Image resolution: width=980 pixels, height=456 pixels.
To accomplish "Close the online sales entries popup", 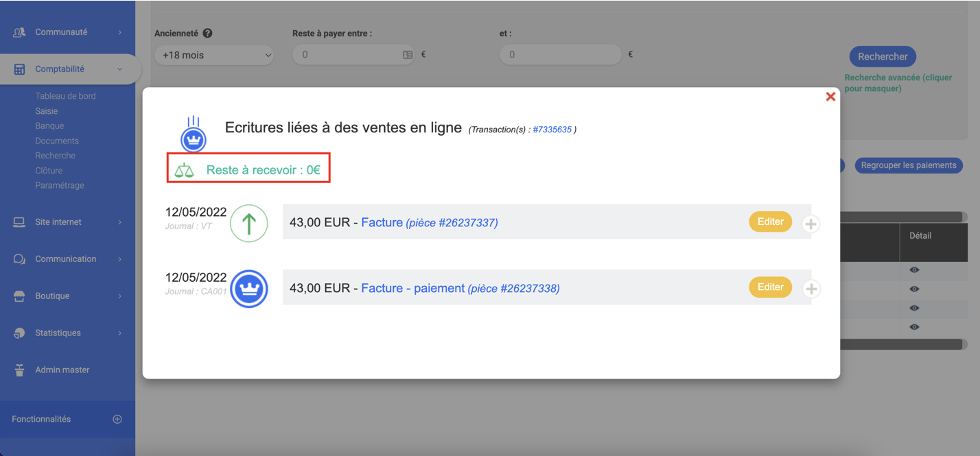I will (x=830, y=97).
